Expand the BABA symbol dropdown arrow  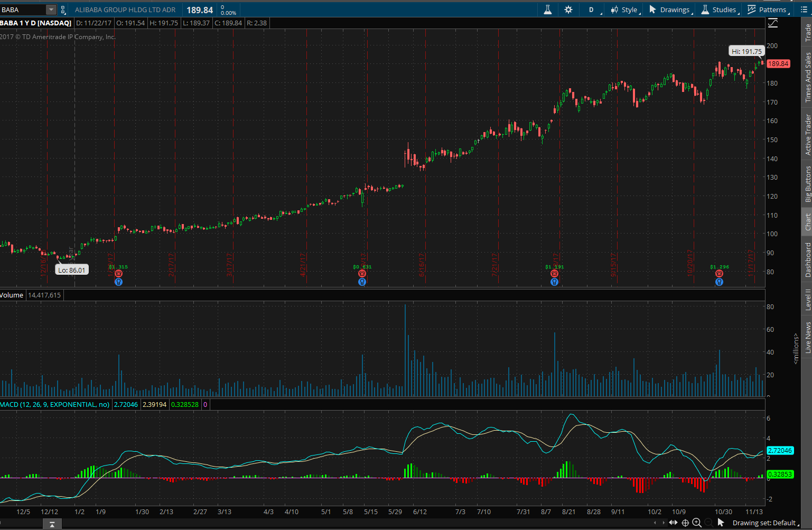click(x=51, y=10)
